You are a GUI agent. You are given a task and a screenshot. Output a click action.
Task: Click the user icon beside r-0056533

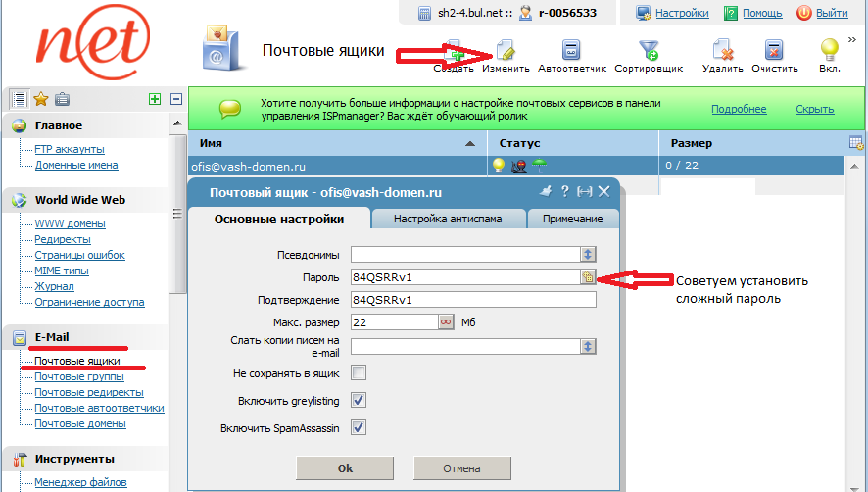[525, 13]
